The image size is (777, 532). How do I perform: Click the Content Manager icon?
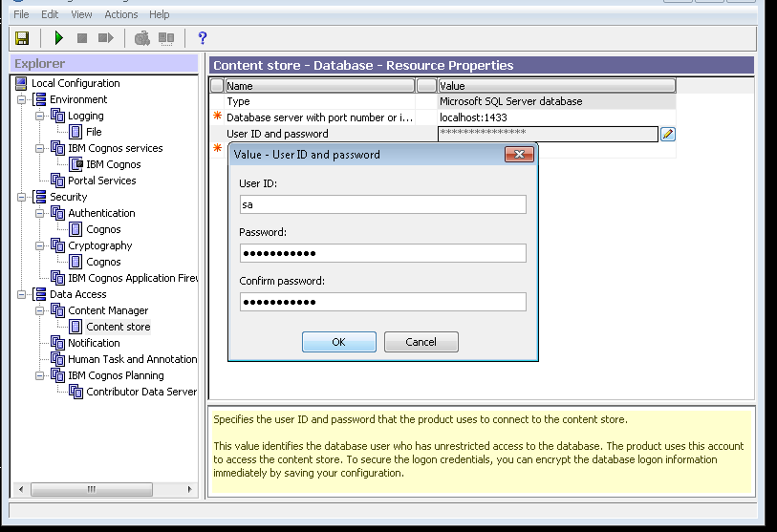pyautogui.click(x=57, y=310)
